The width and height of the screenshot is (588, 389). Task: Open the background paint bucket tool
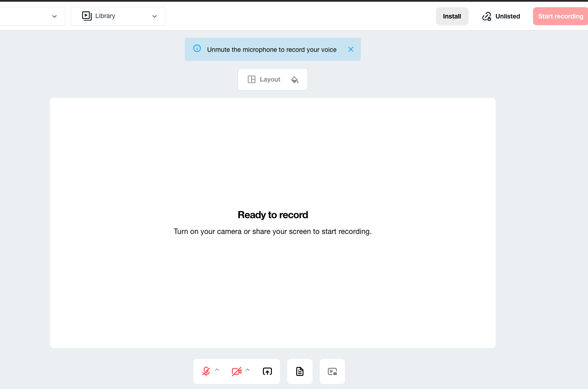coord(295,79)
